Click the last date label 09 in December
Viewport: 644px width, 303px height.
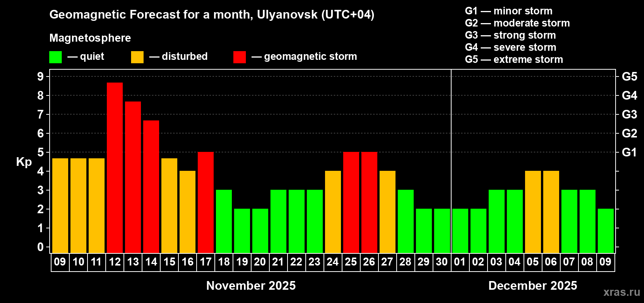pos(605,262)
